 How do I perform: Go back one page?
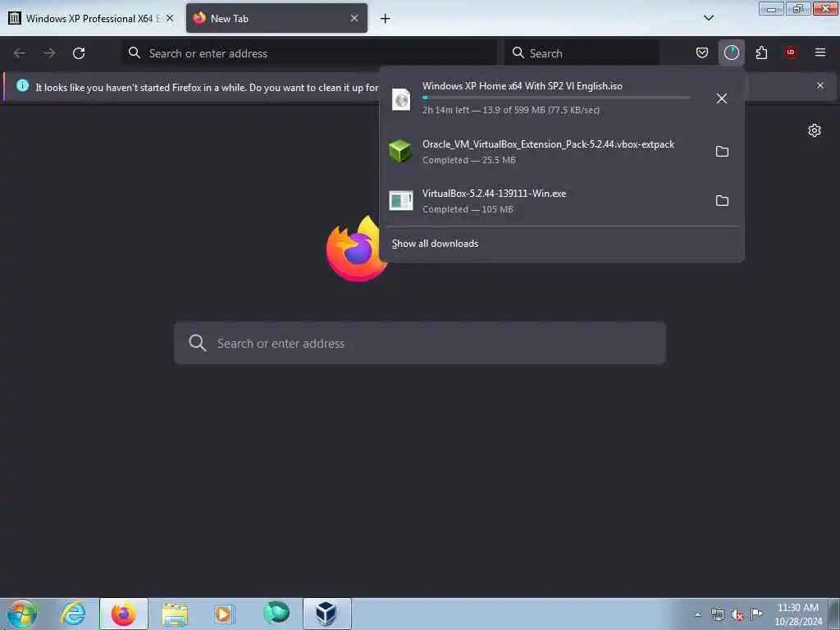click(20, 53)
